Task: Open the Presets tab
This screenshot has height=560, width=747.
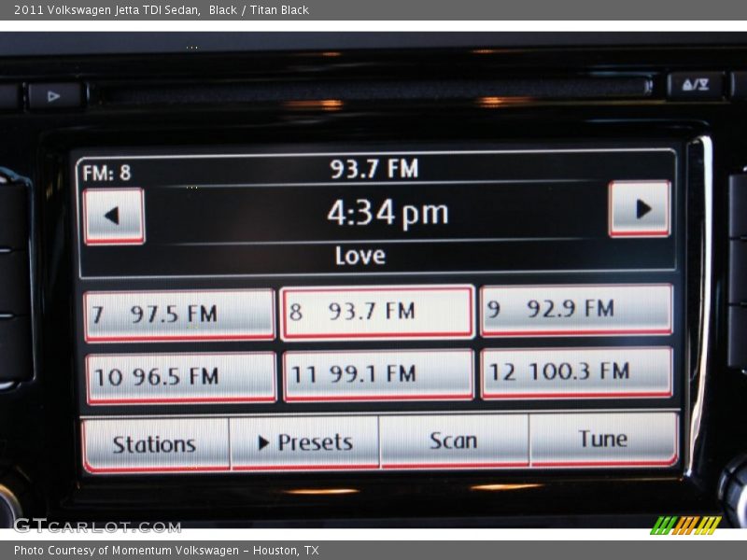Action: [304, 442]
